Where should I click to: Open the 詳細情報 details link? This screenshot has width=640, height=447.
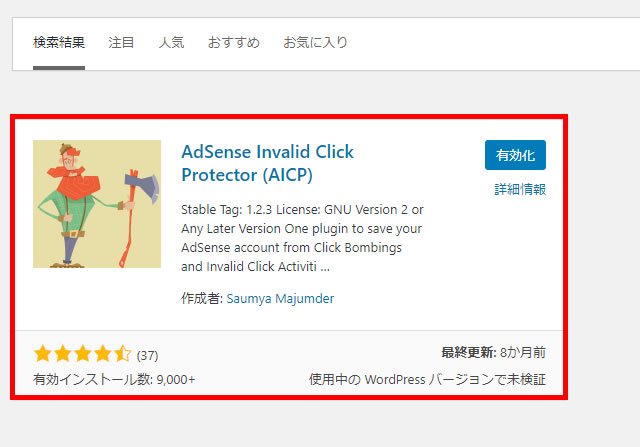520,189
